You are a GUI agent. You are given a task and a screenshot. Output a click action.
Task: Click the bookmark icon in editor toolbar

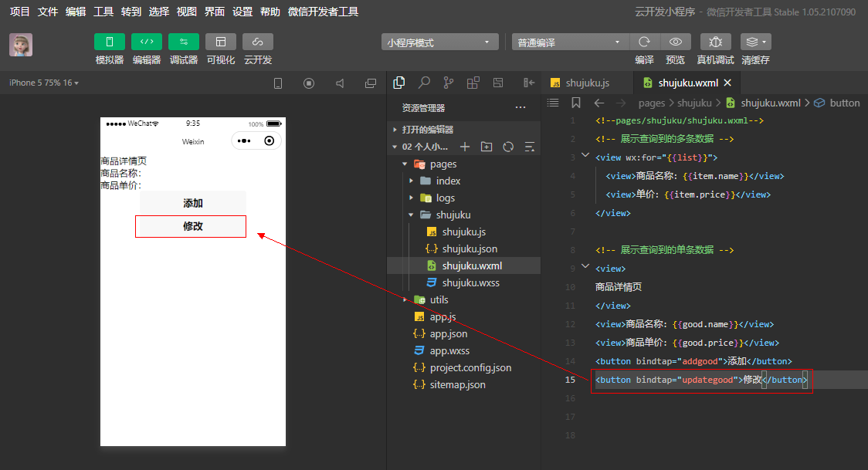[576, 103]
